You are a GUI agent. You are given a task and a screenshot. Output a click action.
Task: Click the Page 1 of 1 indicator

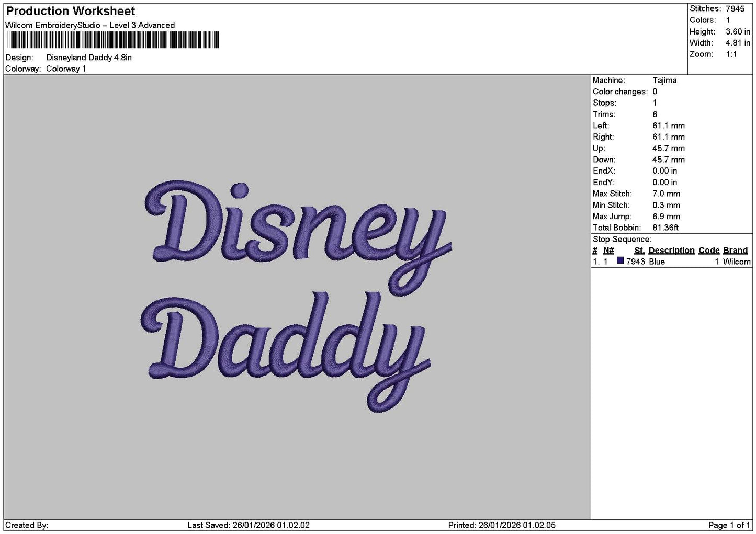tap(729, 525)
